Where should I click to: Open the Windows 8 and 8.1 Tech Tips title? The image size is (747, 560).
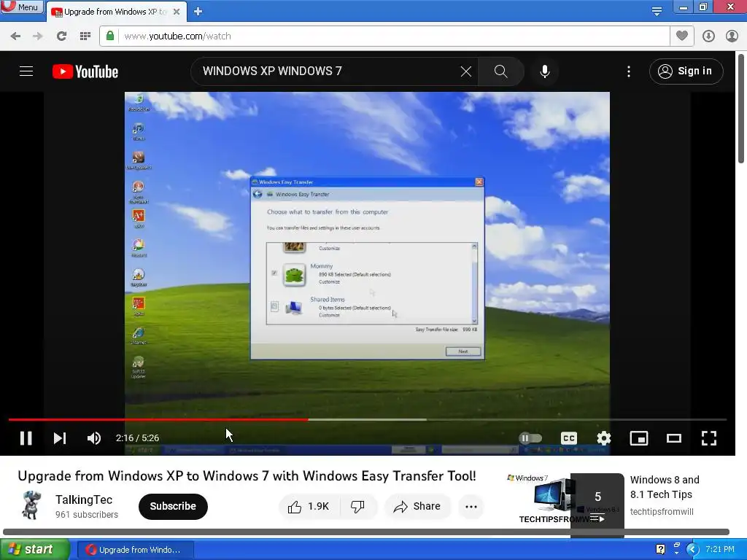tap(665, 486)
